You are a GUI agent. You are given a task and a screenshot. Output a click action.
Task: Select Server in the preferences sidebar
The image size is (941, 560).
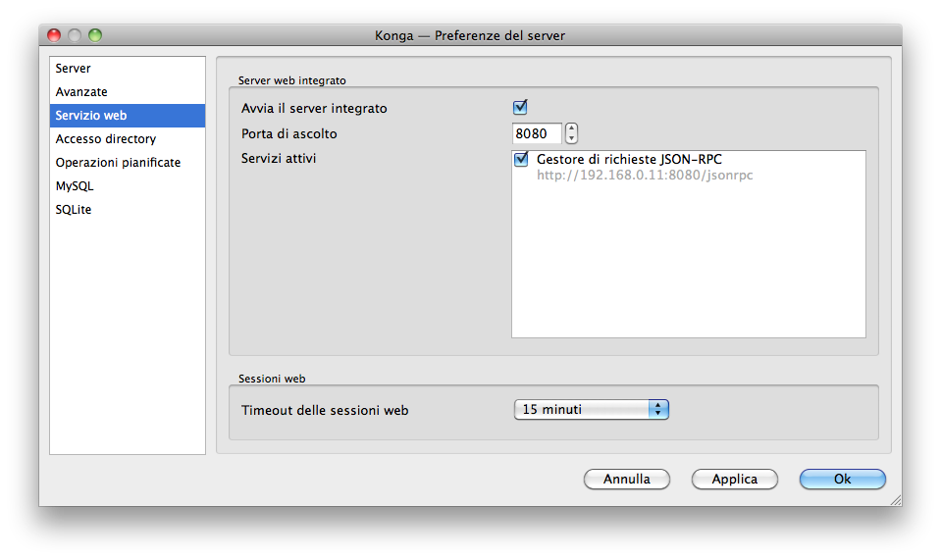point(74,69)
